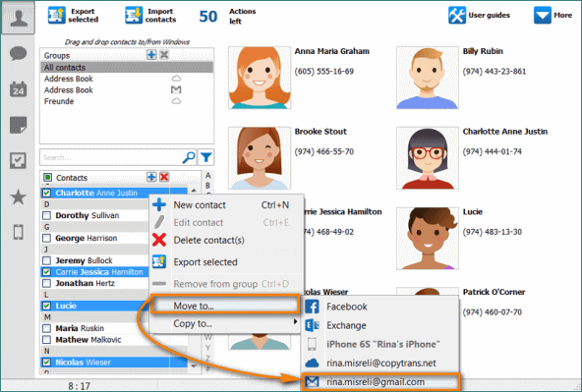
Task: Check the Maria Ruskin checkbox
Action: (47, 328)
